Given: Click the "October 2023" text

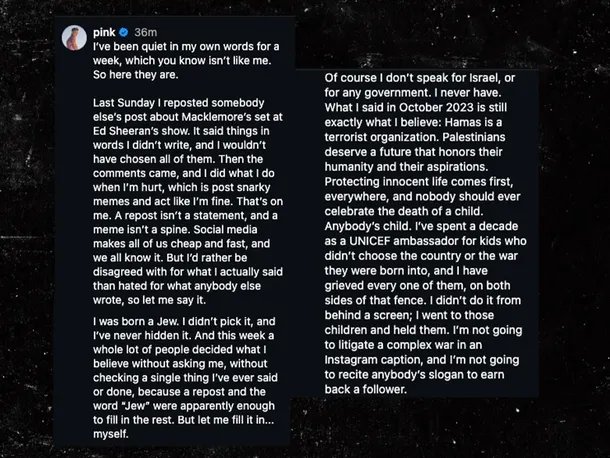Looking at the screenshot, I should tap(431, 107).
